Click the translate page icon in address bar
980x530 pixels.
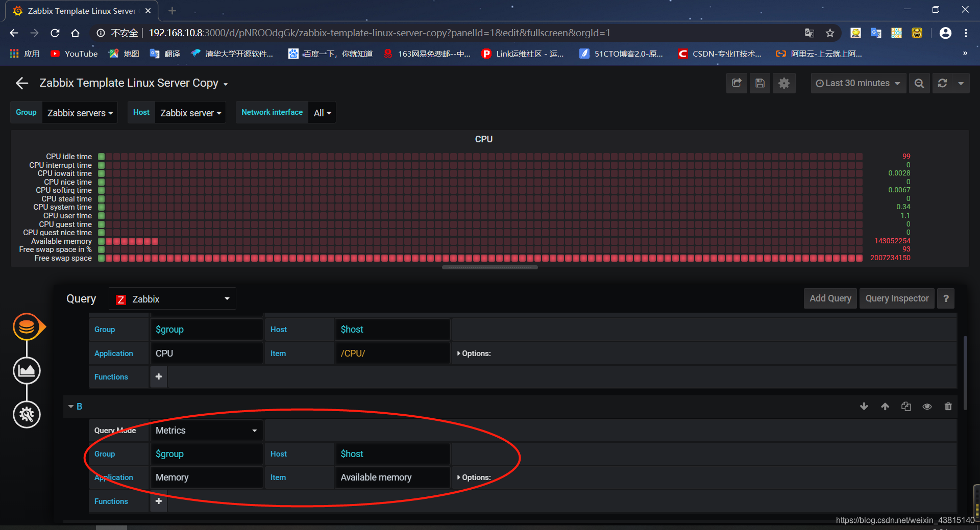pos(810,33)
